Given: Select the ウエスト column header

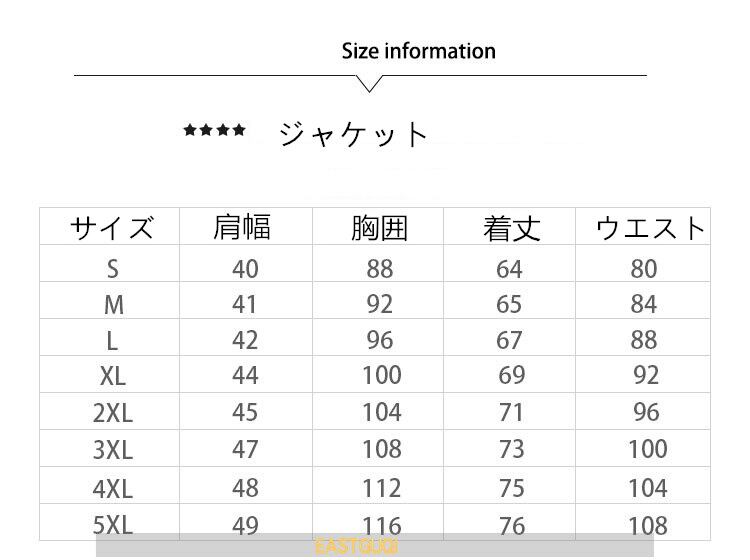Looking at the screenshot, I should [650, 229].
